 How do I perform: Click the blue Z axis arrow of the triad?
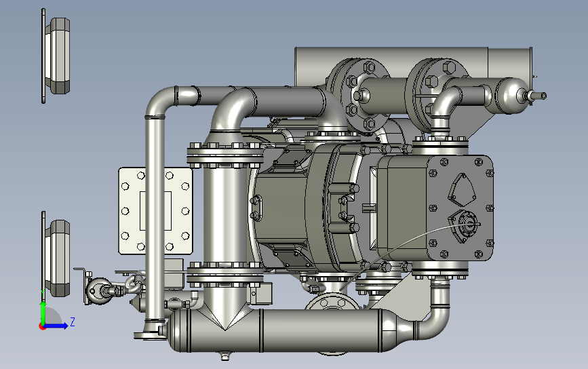coord(57,326)
